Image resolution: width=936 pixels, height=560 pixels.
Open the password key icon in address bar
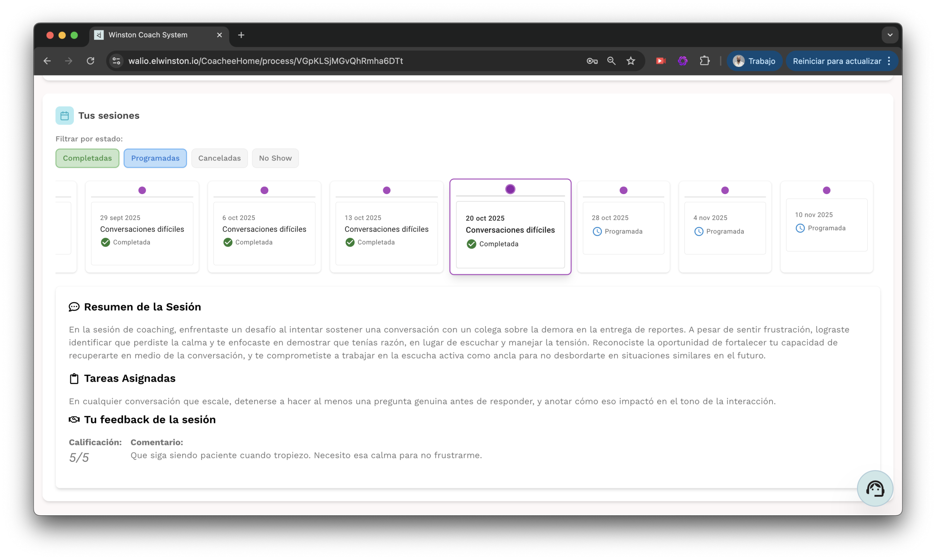[x=592, y=61]
